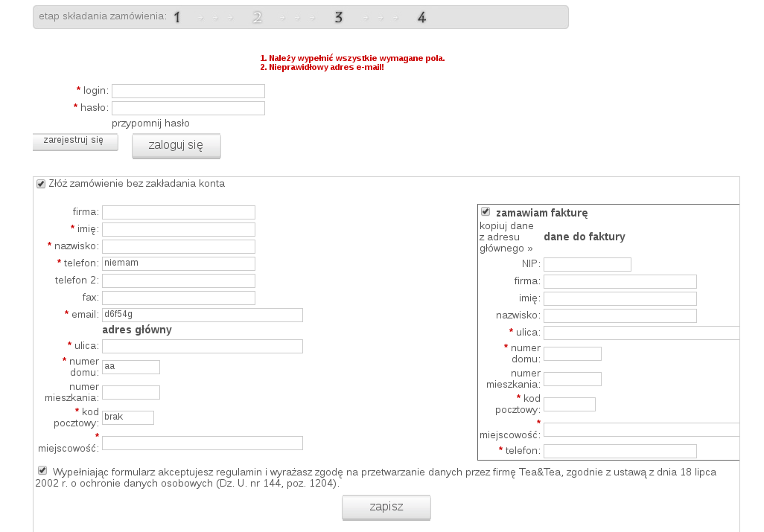Click the zaloguj się button

click(176, 146)
